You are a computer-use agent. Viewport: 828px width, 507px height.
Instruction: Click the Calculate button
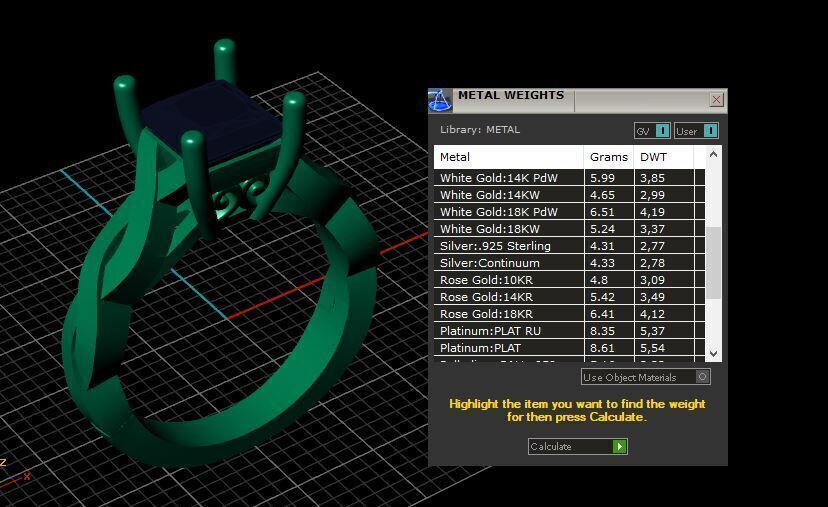(x=578, y=446)
